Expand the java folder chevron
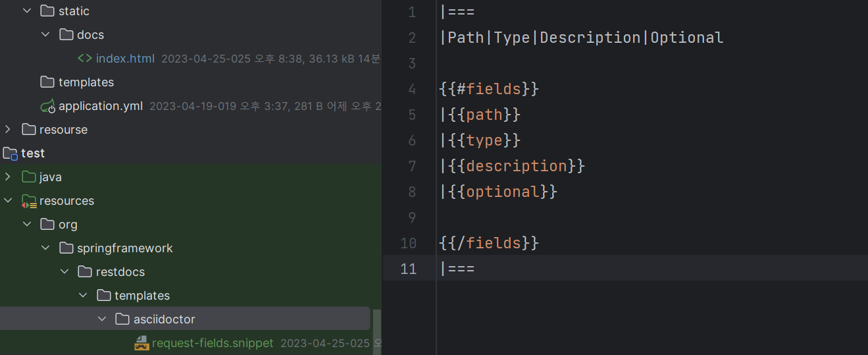Image resolution: width=868 pixels, height=355 pixels. pyautogui.click(x=8, y=177)
